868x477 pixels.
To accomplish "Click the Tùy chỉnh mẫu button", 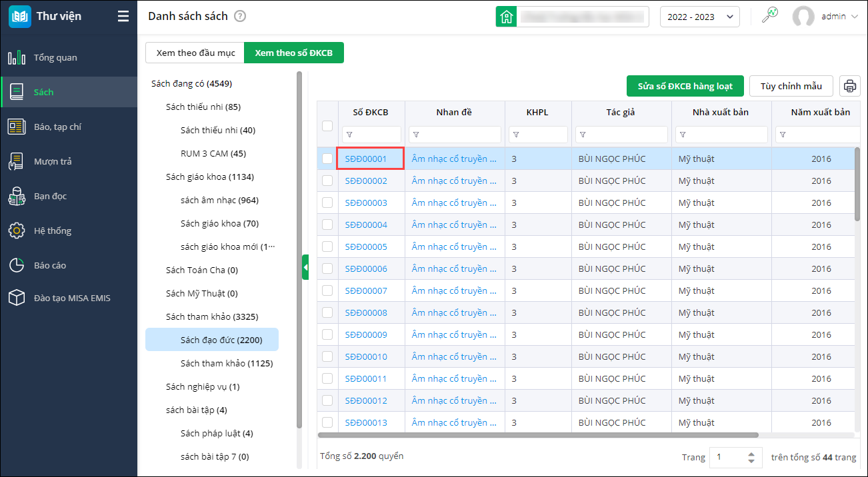I will click(791, 86).
